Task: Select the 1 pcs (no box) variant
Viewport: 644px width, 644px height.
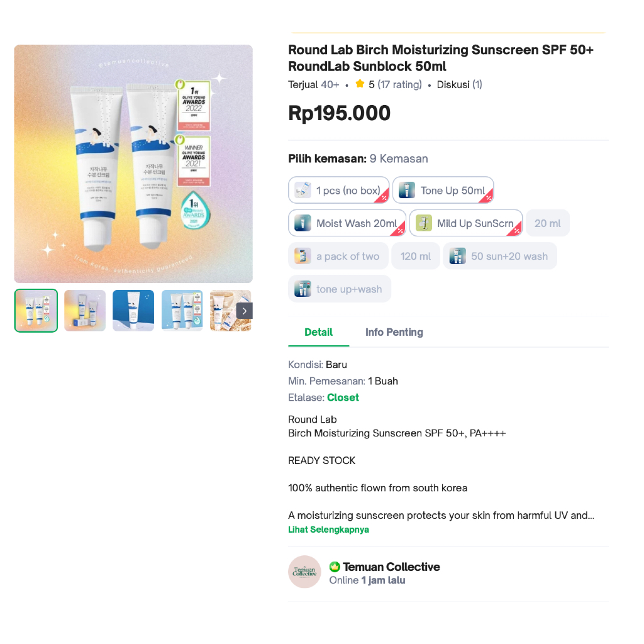Action: [338, 190]
